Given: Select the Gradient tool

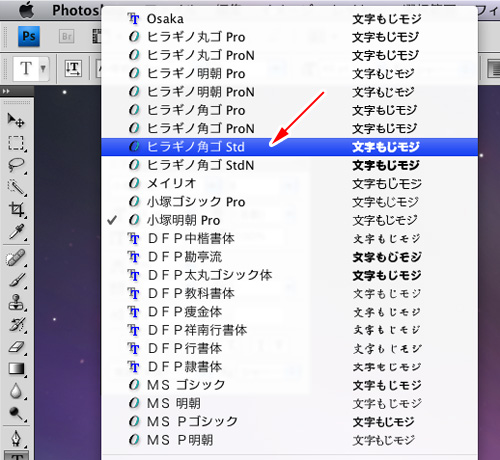Looking at the screenshot, I should [x=16, y=369].
